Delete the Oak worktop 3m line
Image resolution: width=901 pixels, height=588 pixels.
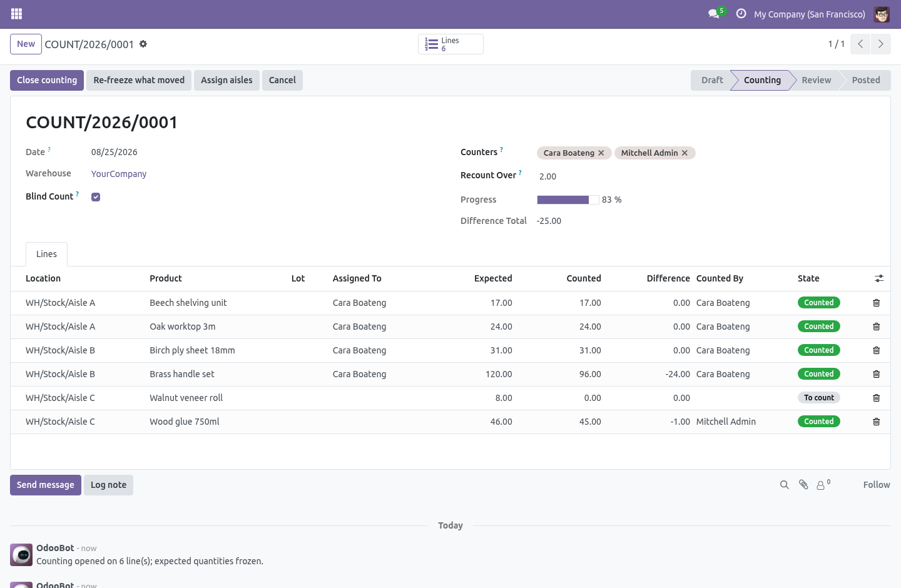point(877,327)
